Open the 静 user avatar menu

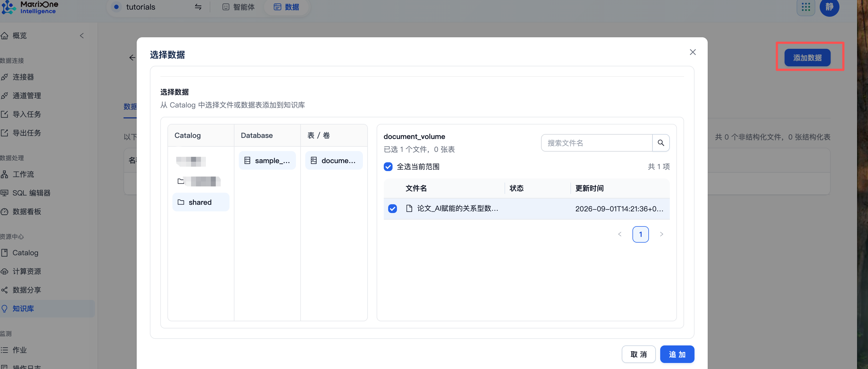click(829, 7)
